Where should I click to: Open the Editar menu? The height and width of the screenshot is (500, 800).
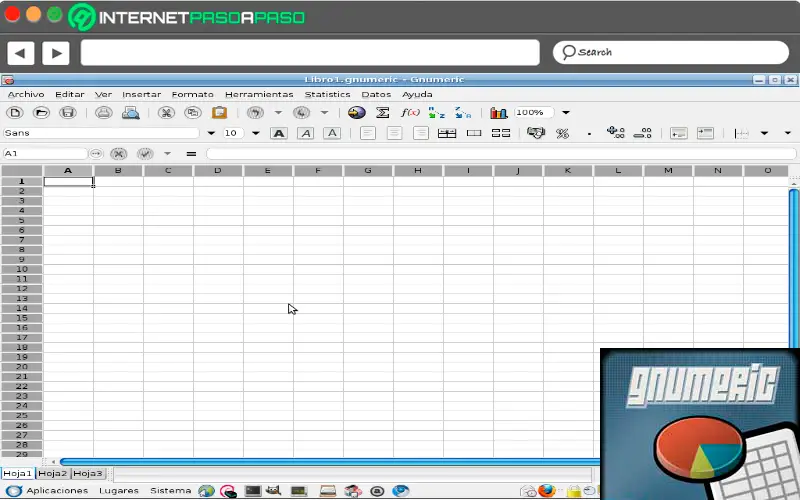(70, 94)
